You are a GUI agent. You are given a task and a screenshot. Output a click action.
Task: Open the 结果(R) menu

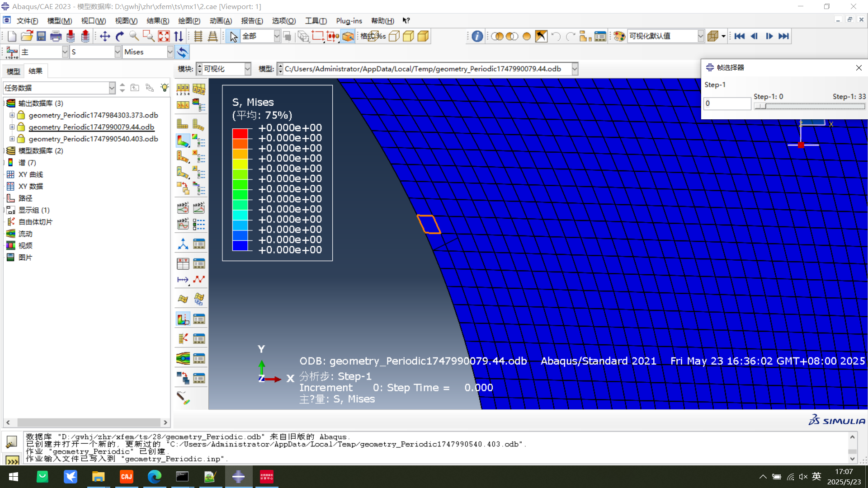tap(158, 21)
